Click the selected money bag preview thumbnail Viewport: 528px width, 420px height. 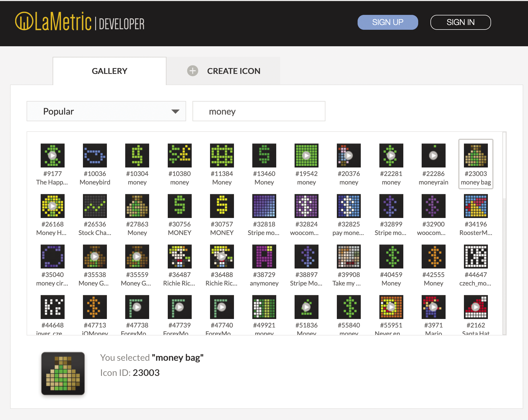point(63,373)
